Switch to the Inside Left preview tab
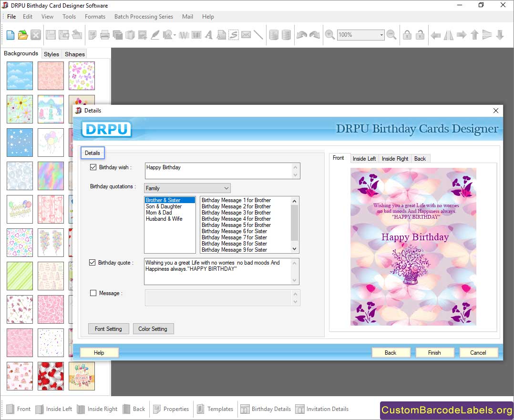This screenshot has width=514, height=420. click(x=364, y=159)
